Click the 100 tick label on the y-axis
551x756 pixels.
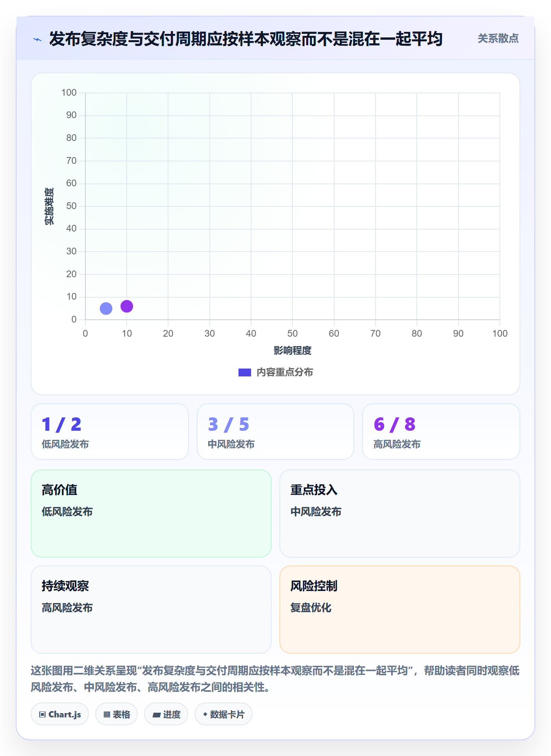click(69, 93)
